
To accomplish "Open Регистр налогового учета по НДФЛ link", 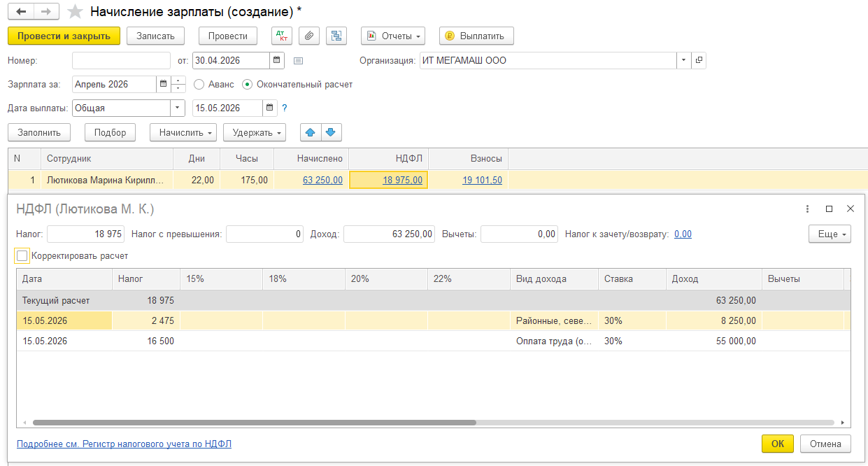I will 124,444.
